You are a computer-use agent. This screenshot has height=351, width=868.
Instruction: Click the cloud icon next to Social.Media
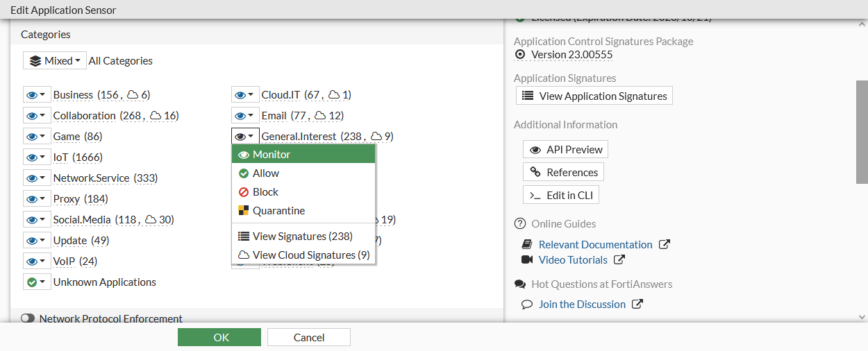point(151,220)
